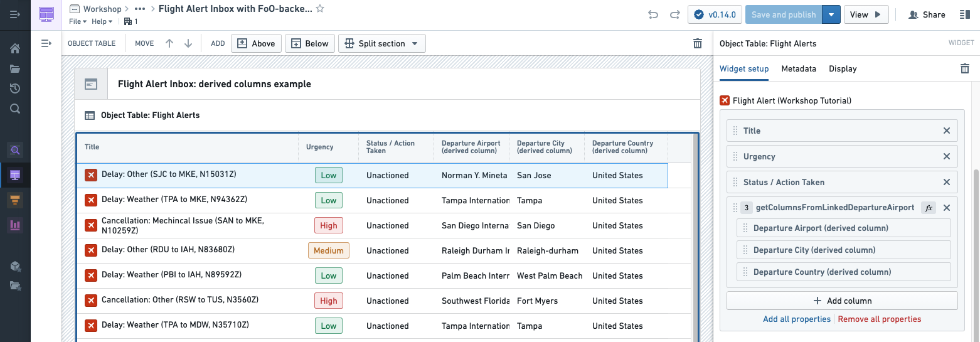Open the File menu

point(78,21)
